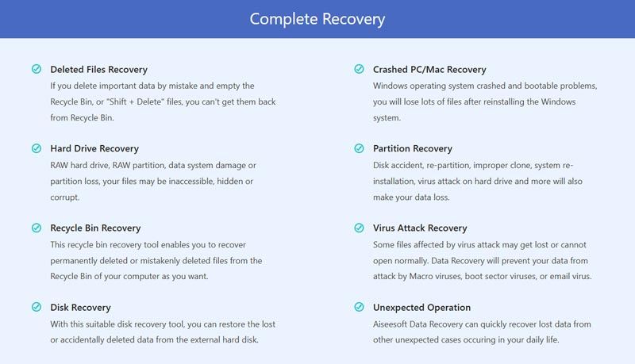Click the checkmark icon beside Unexpected Operation
Screen dimensions: 635x364
pos(360,307)
